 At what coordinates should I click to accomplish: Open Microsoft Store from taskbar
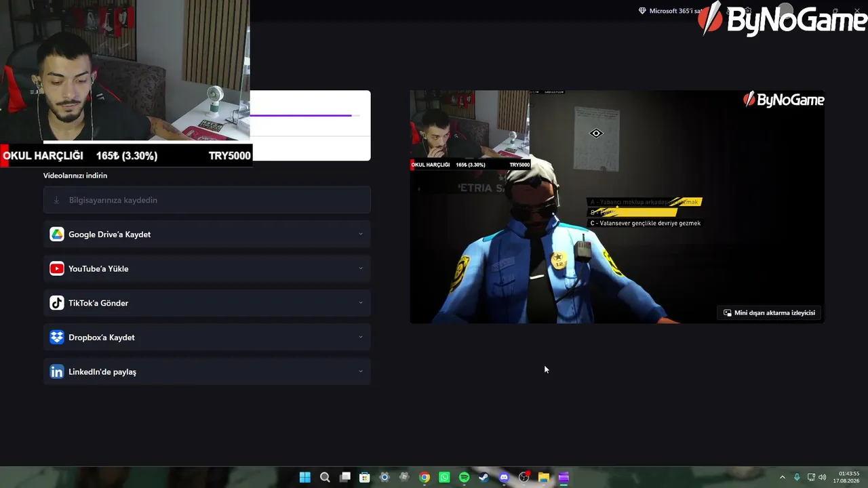(x=365, y=477)
